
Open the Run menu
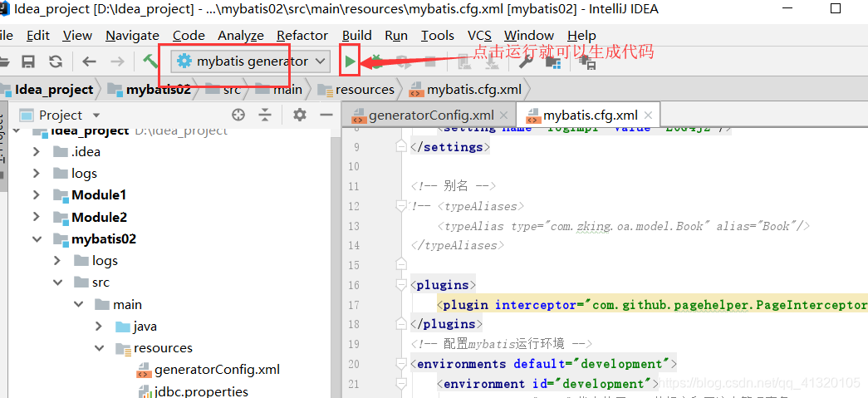396,36
